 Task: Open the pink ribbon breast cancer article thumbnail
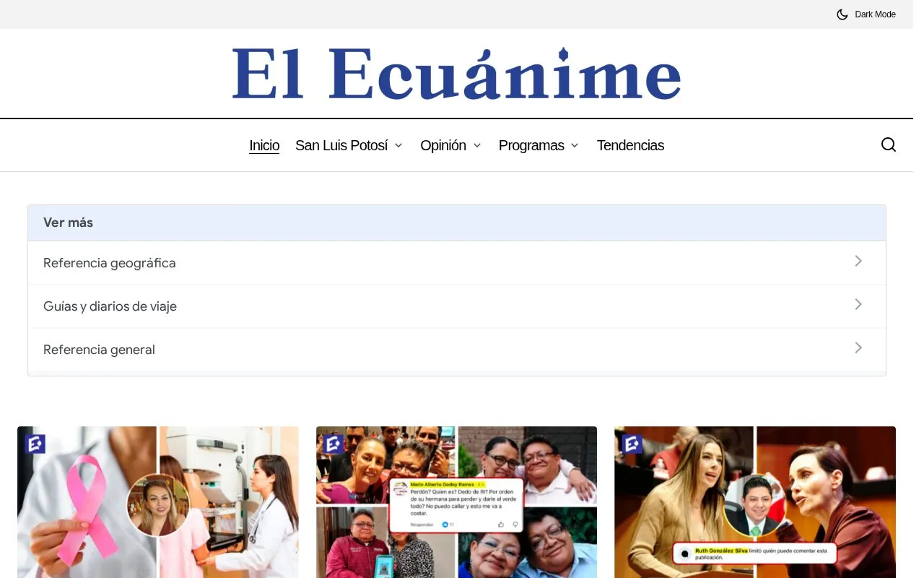[x=158, y=502]
